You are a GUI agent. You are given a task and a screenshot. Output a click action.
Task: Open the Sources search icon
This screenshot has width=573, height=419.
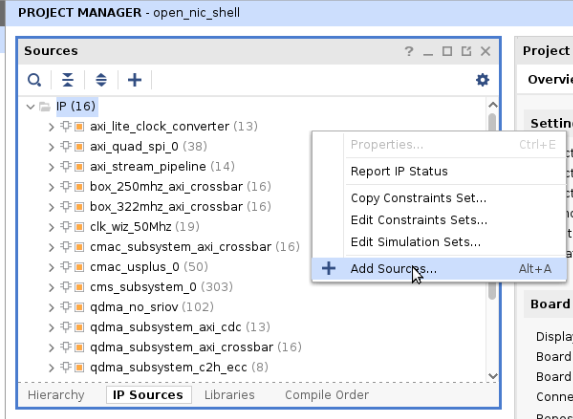34,80
